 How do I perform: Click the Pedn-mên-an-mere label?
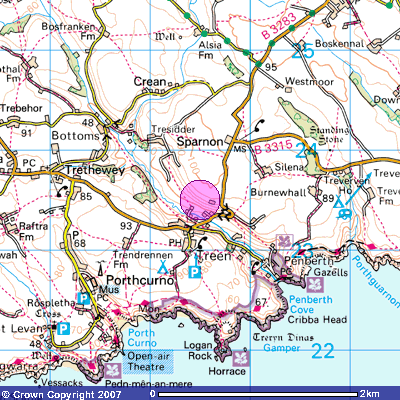click(x=149, y=384)
